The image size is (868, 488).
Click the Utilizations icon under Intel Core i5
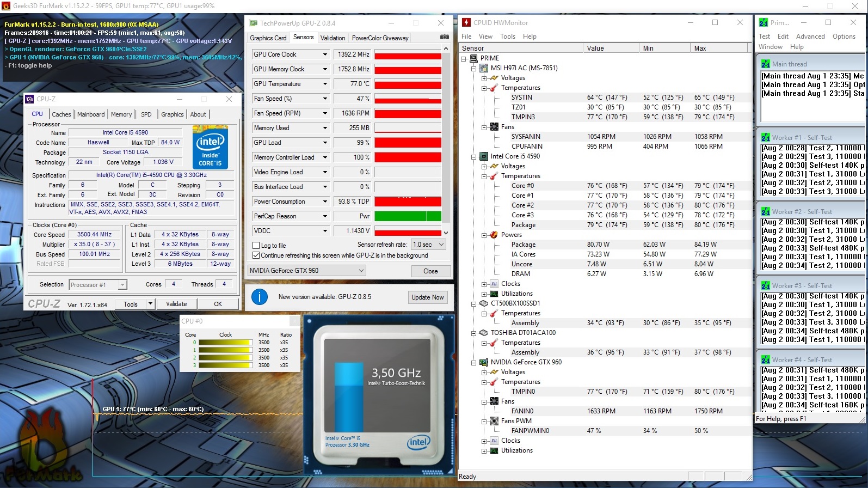click(494, 294)
